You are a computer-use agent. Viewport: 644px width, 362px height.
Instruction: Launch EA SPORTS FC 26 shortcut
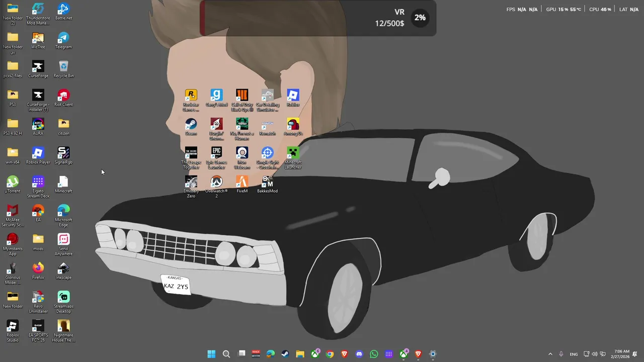[x=38, y=331]
